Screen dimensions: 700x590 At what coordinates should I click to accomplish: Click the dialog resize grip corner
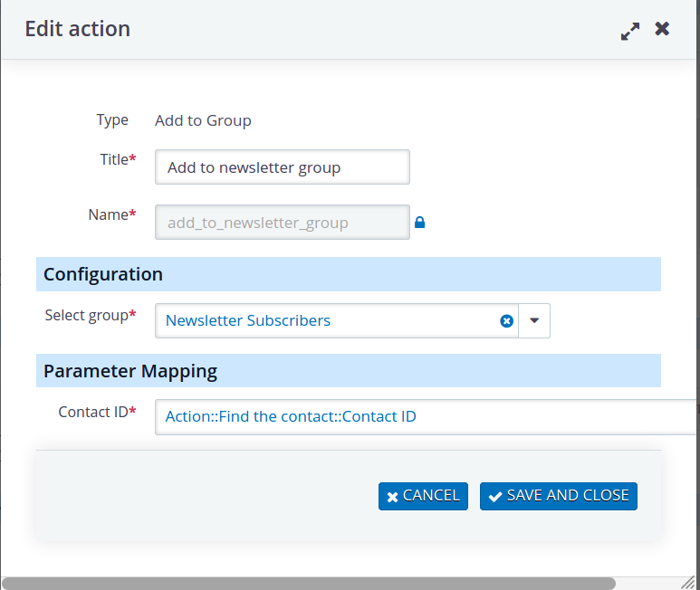[x=688, y=582]
